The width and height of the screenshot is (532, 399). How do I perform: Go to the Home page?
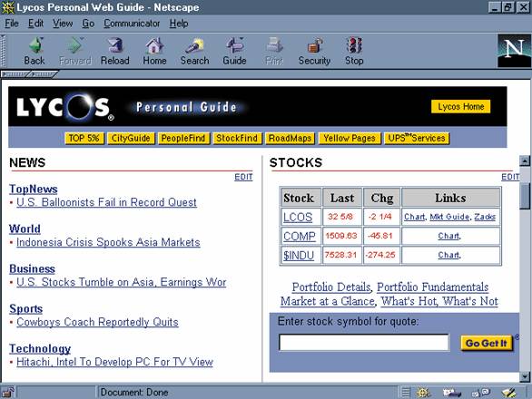point(154,52)
